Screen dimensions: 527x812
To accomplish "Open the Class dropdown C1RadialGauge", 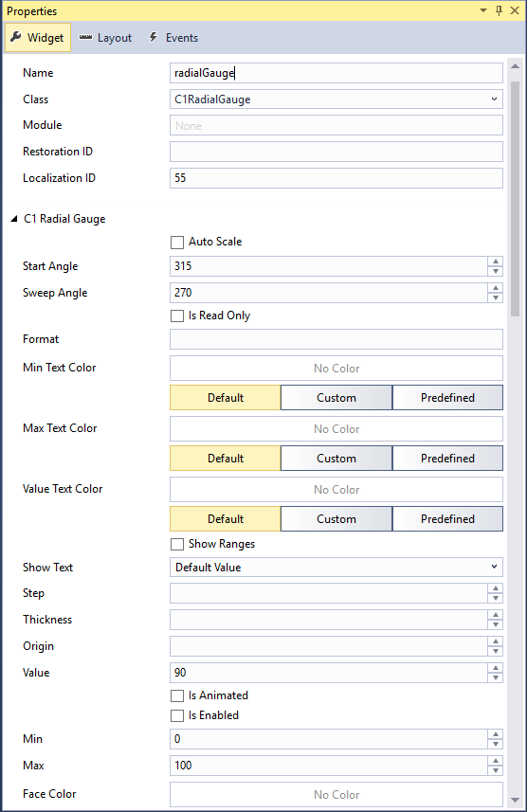I will click(x=336, y=99).
